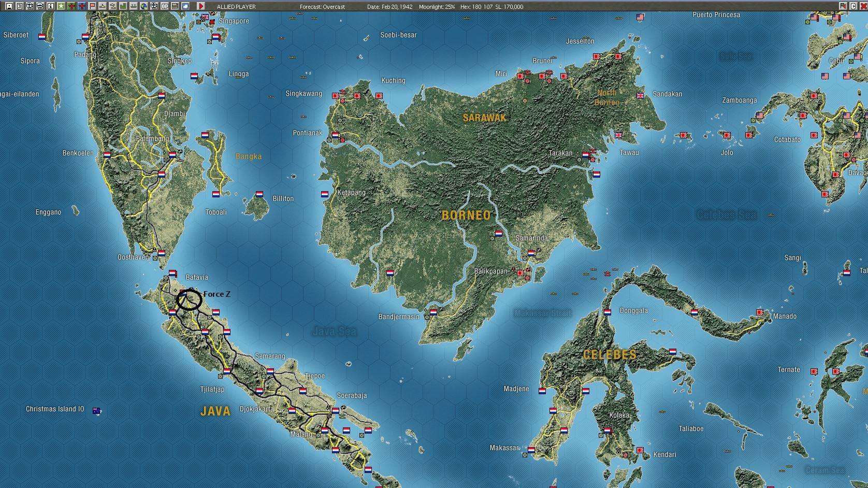Select the Dutch flag marker at Toboali
This screenshot has width=868, height=488.
pos(216,194)
